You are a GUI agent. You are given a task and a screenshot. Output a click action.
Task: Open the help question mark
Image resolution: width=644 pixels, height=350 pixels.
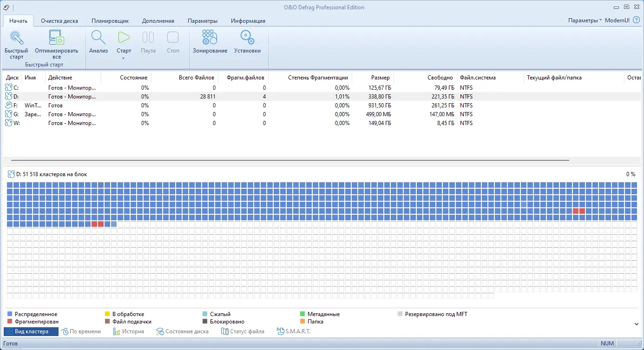pos(636,20)
